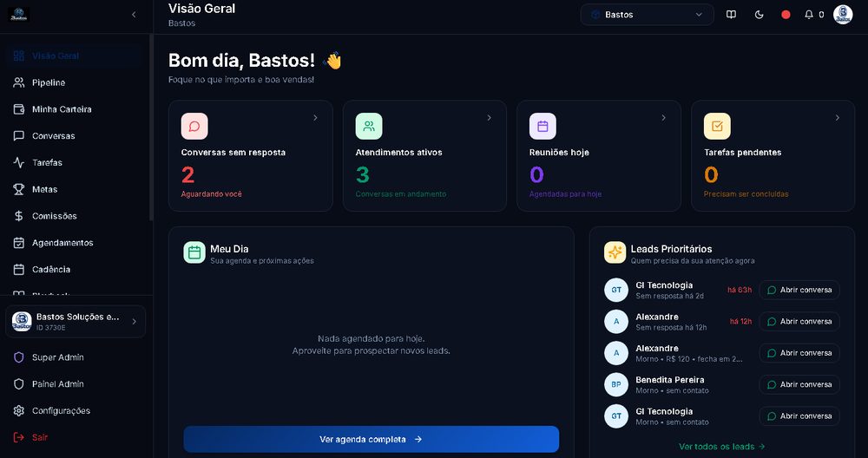Go to Pipeline in sidebar
Screen dimensions: 868x458
tap(76, 82)
